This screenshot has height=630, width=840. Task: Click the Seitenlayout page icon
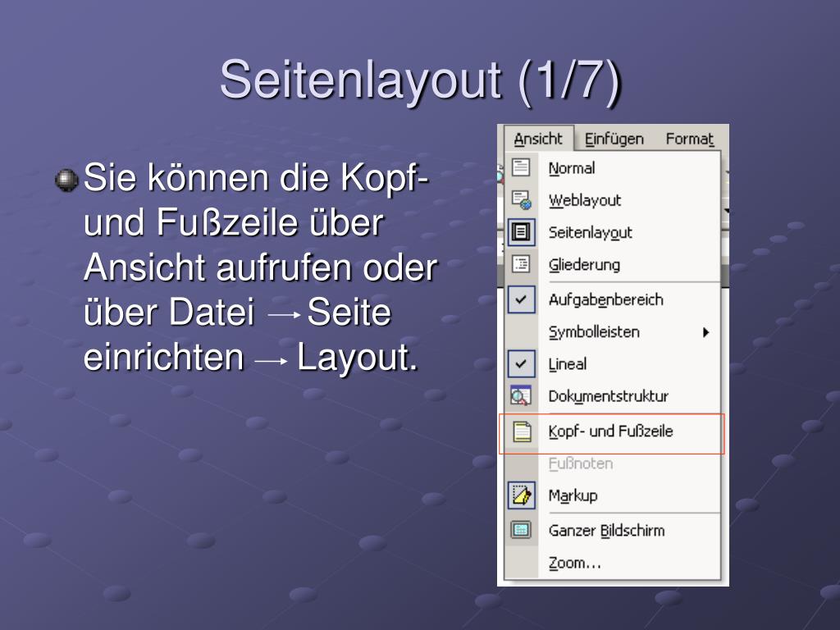click(521, 232)
